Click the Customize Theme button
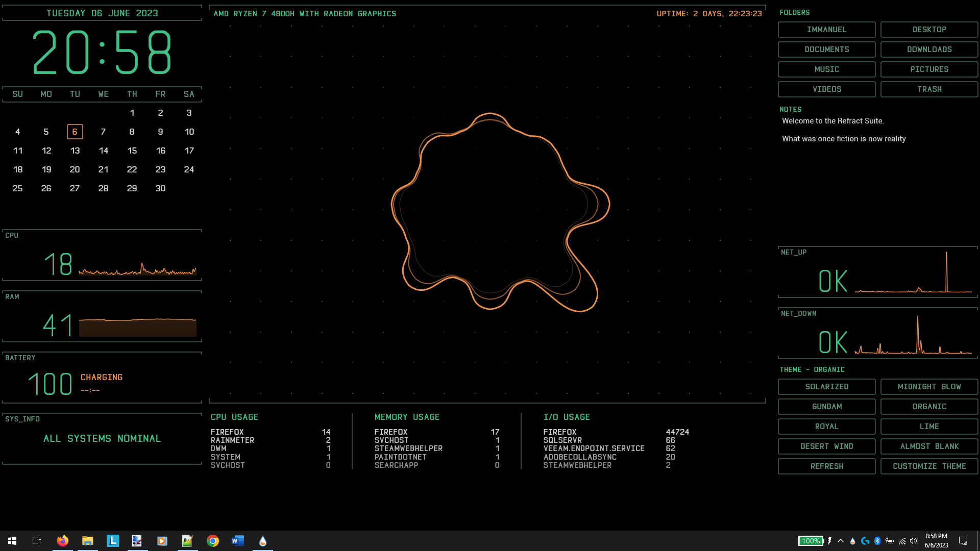 [929, 466]
